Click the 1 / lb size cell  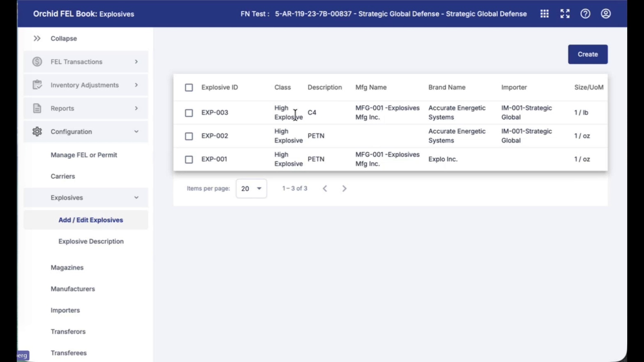(581, 112)
